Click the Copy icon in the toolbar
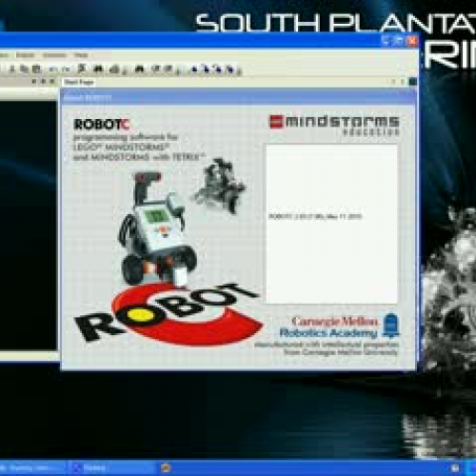This screenshot has width=476, height=476. pos(24,69)
